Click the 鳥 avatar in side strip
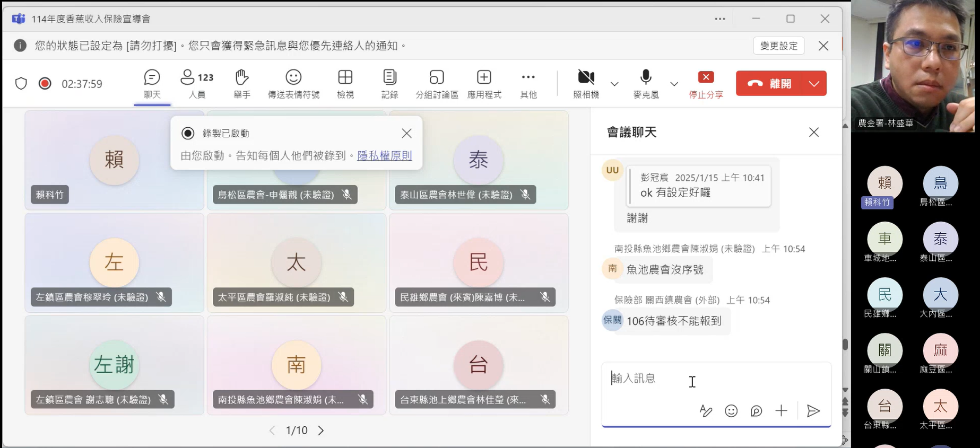980x448 pixels. click(x=940, y=183)
